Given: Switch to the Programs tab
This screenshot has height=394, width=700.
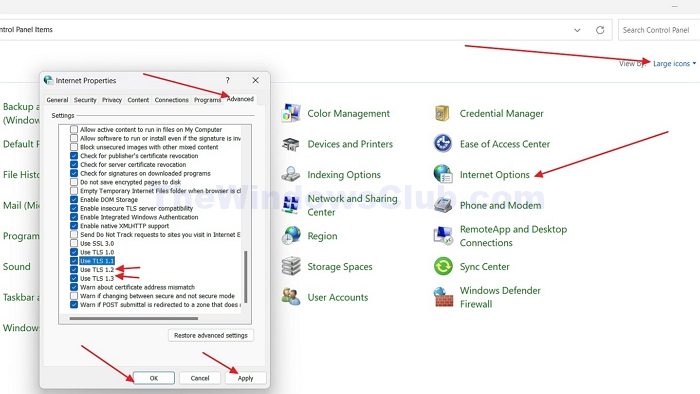Looking at the screenshot, I should pos(207,100).
